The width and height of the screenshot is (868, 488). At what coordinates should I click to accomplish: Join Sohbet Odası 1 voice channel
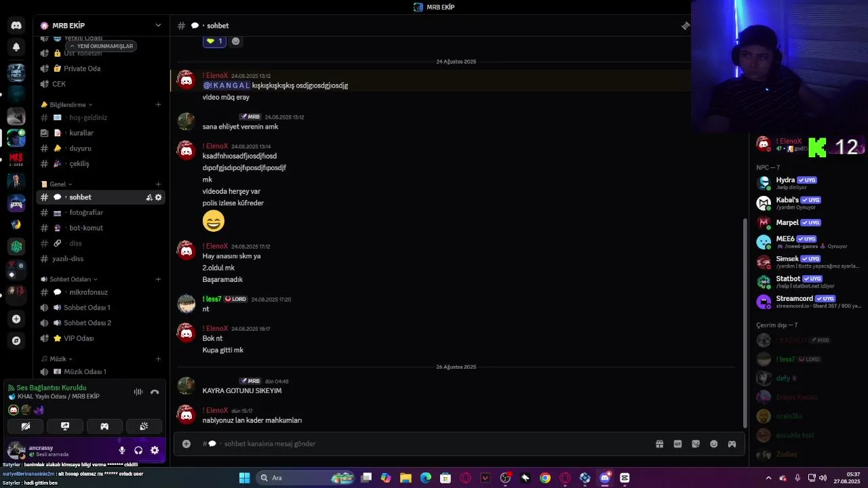pyautogui.click(x=100, y=308)
